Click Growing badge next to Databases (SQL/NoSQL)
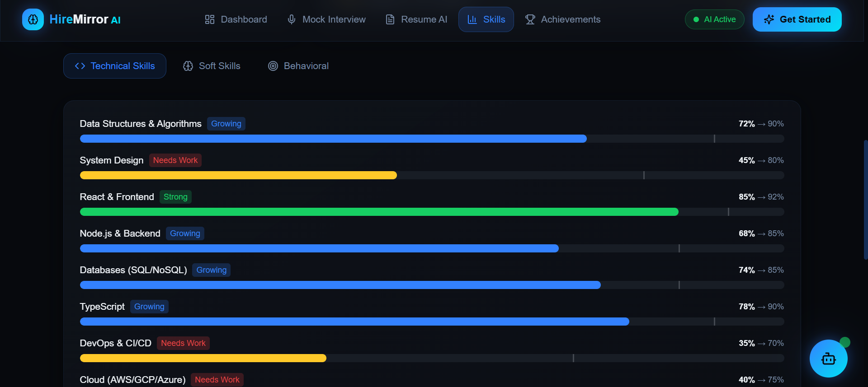Viewport: 868px width, 387px height. [212, 270]
